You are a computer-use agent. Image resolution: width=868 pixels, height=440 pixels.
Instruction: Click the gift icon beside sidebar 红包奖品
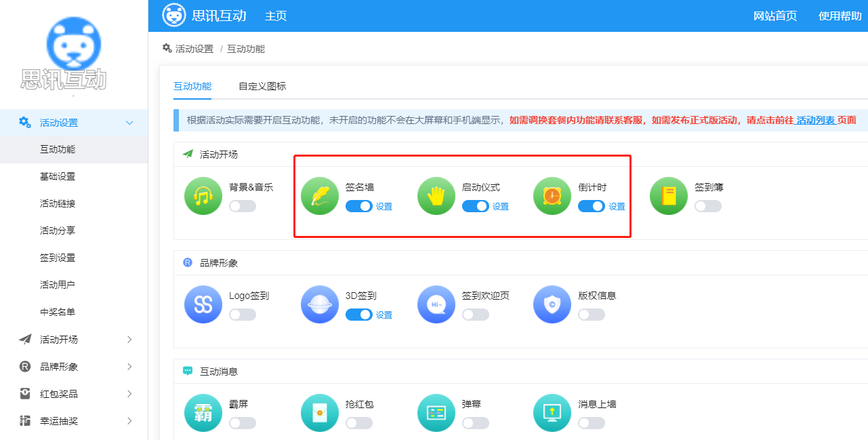(x=24, y=393)
